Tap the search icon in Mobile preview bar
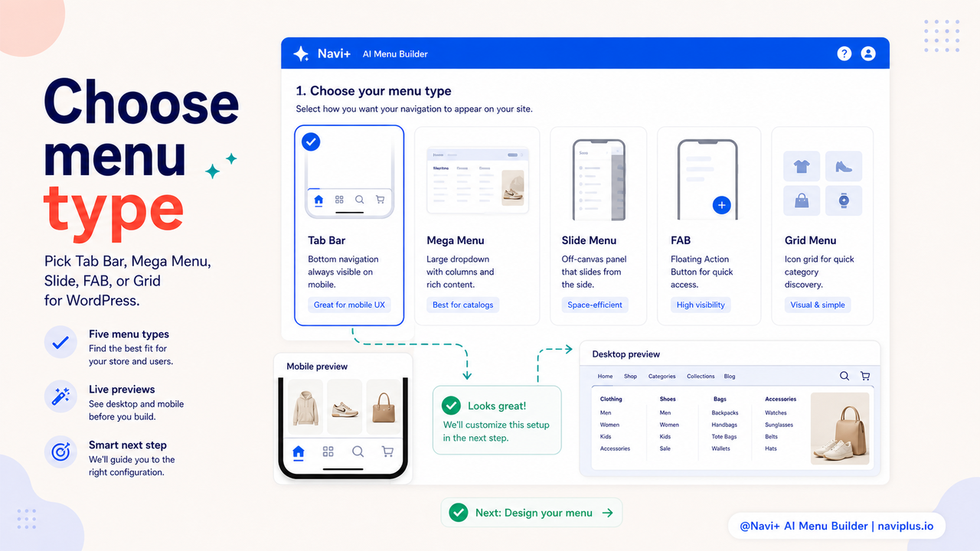Screen dimensions: 980x551 pyautogui.click(x=358, y=452)
